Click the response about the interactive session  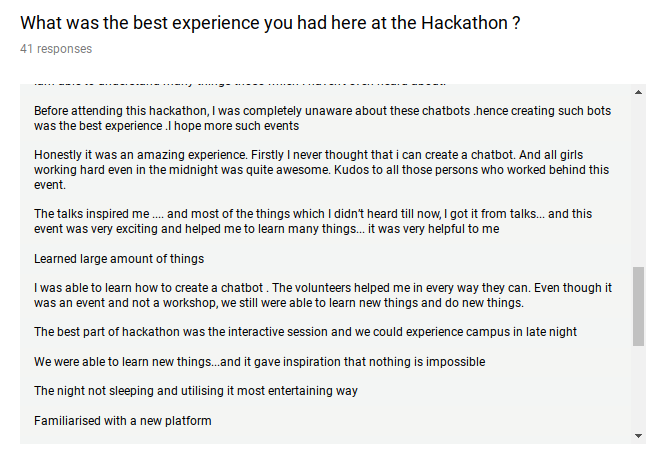click(x=305, y=332)
